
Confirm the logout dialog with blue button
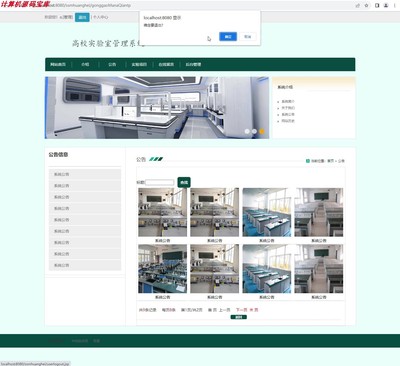[228, 37]
